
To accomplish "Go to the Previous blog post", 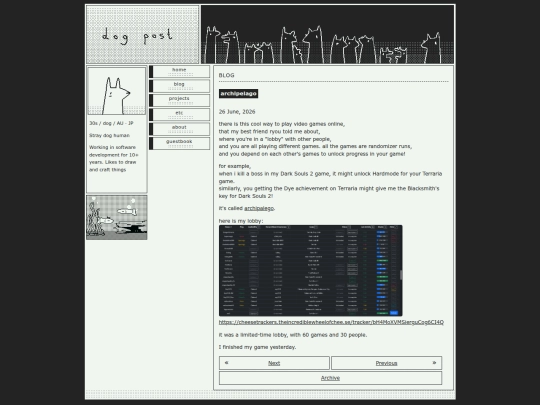I will (386, 363).
